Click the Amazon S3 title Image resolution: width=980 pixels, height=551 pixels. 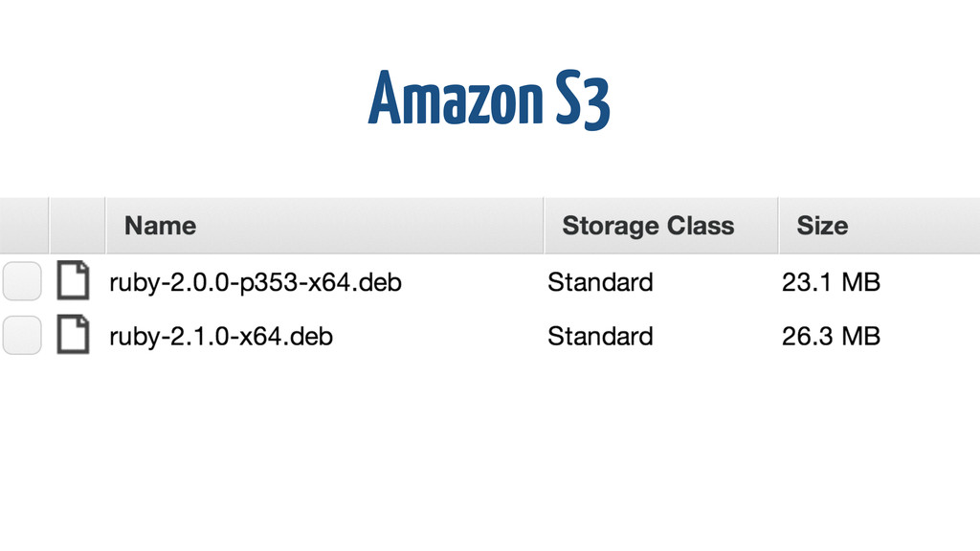click(489, 99)
